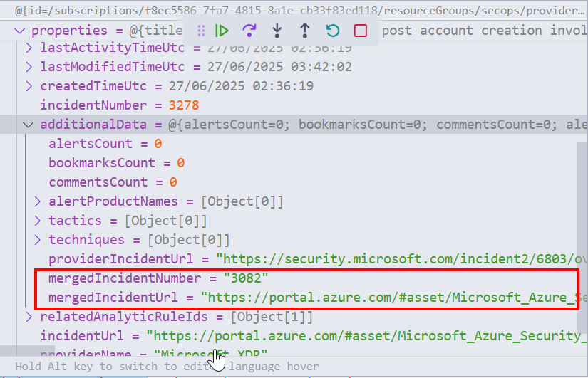588x378 pixels.
Task: Click the Step Over debug icon
Action: tap(249, 31)
